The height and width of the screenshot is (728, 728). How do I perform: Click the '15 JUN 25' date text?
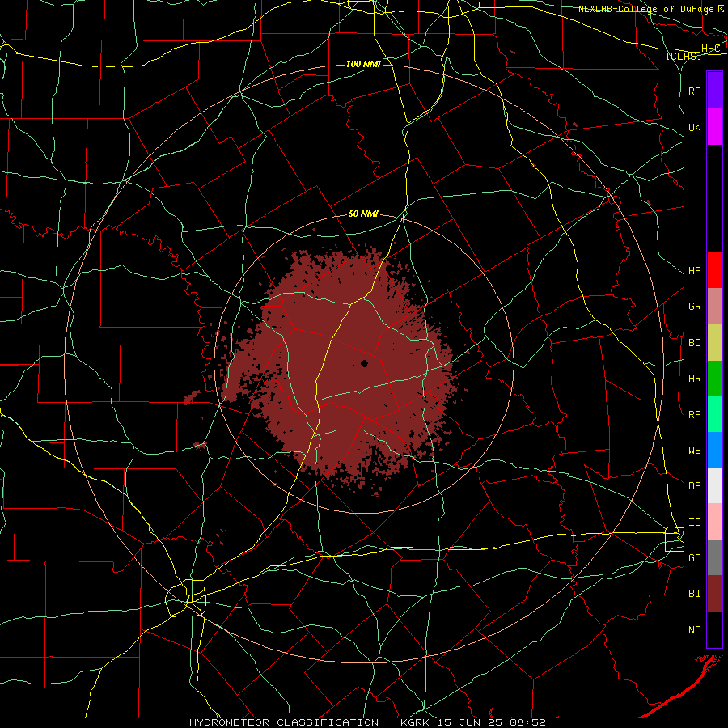tap(472, 722)
